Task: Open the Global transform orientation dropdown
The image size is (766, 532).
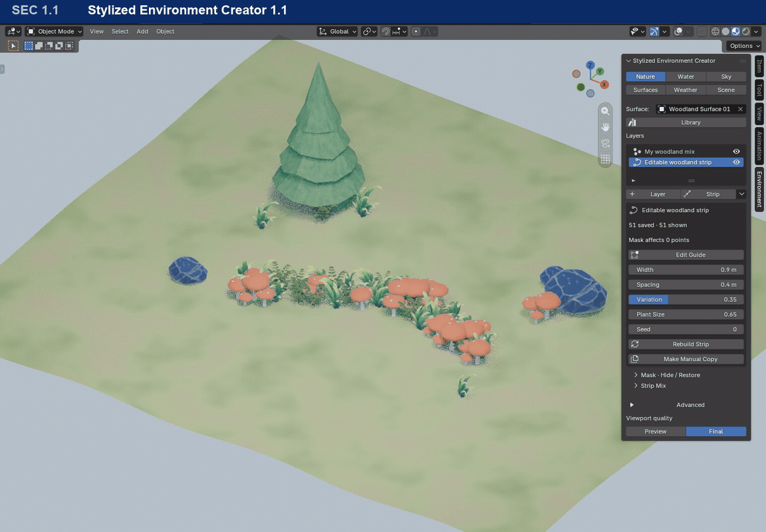Action: point(338,31)
